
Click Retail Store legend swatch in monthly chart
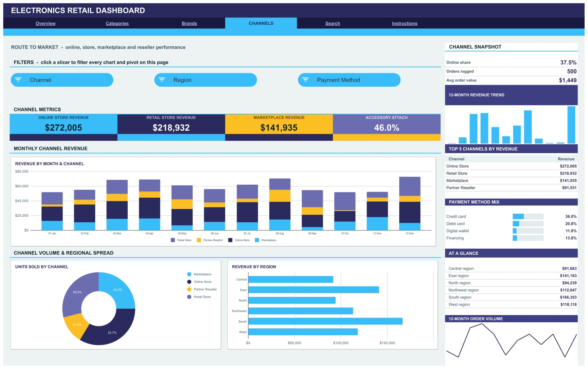(x=173, y=240)
